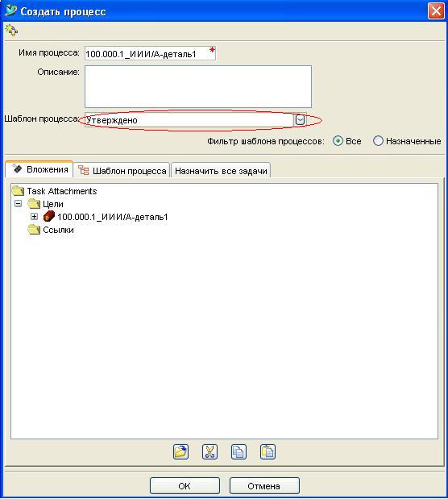Screen dimensions: 448x499
Task: Select the 100.000.1_ИИИ/A-деталь1 tree item
Action: click(x=113, y=217)
